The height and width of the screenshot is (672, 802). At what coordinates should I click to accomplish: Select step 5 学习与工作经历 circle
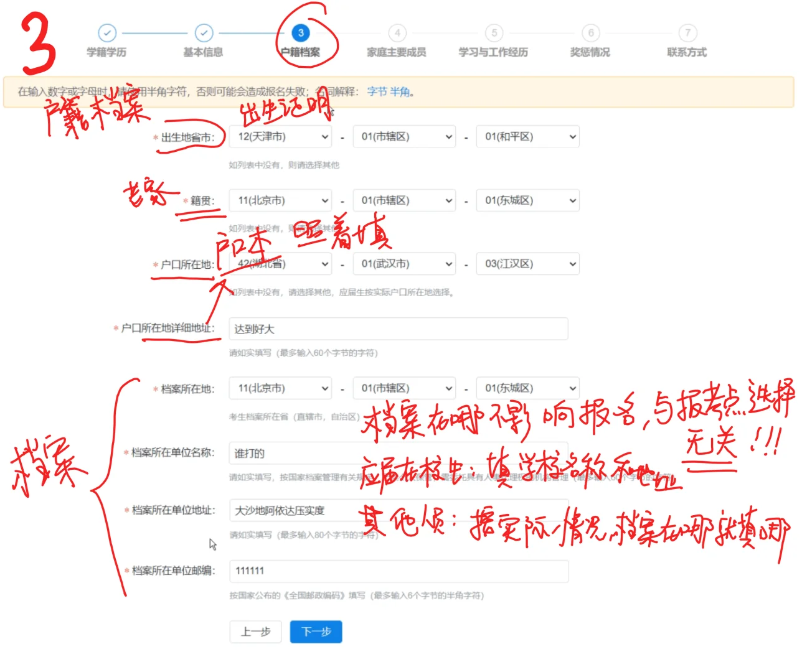[494, 33]
